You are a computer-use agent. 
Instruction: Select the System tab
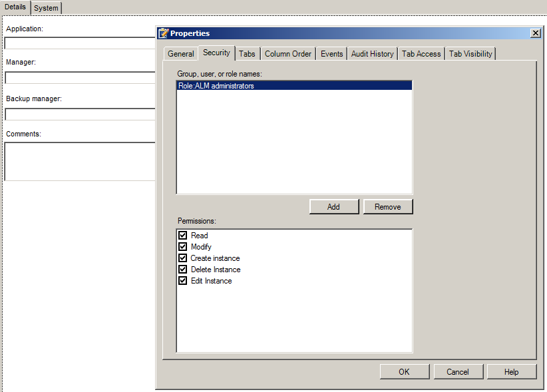[x=45, y=8]
